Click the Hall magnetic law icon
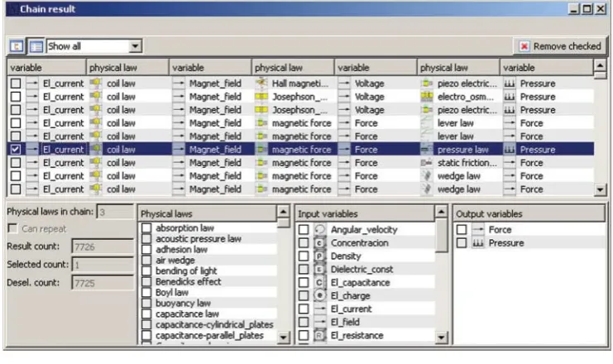613x364 pixels. pos(261,84)
